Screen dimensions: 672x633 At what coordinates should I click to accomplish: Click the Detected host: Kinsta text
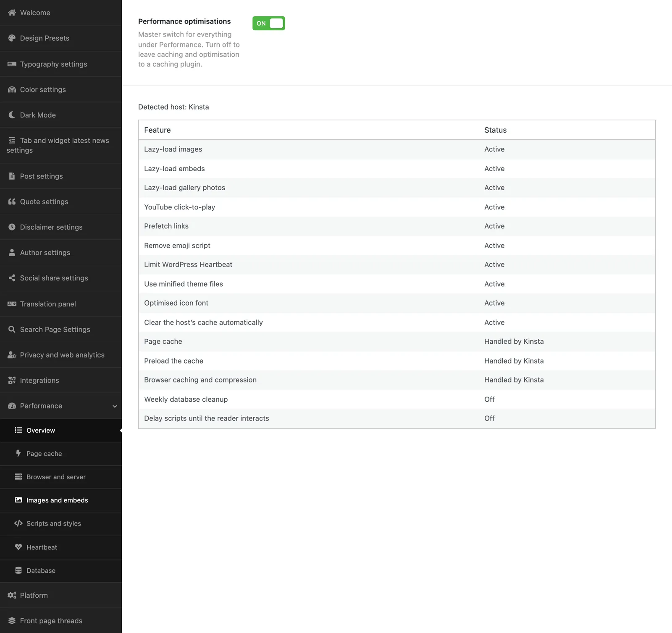point(173,107)
